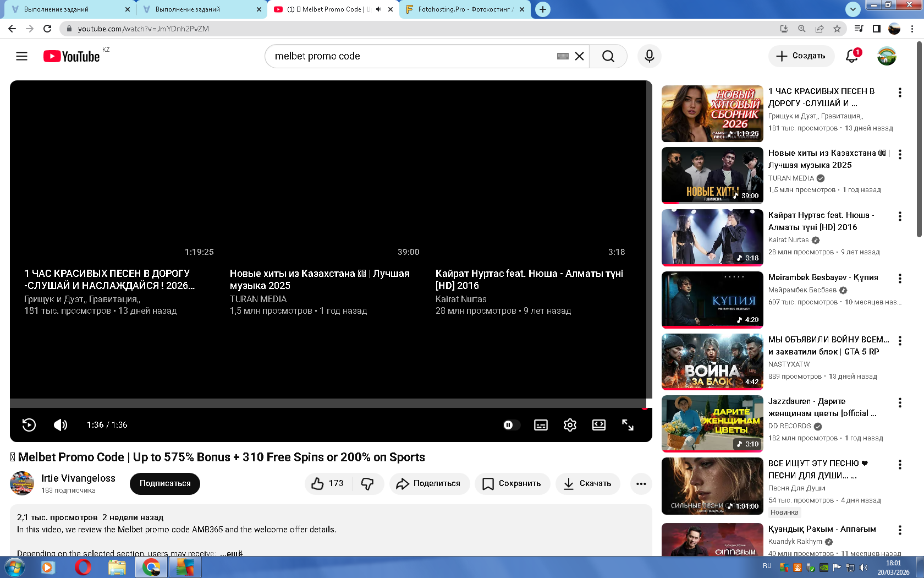The width and height of the screenshot is (924, 578).
Task: Open the YouTube guide hamburger menu
Action: click(21, 56)
